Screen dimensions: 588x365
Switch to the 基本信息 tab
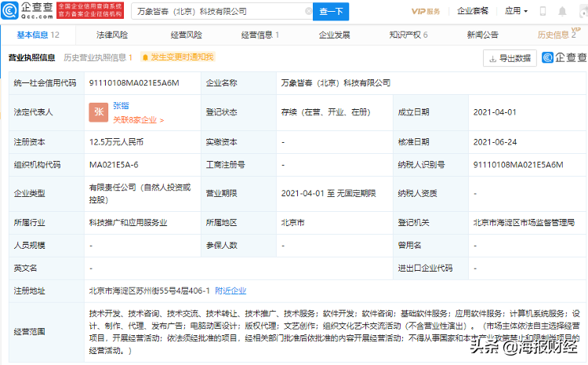pos(38,35)
